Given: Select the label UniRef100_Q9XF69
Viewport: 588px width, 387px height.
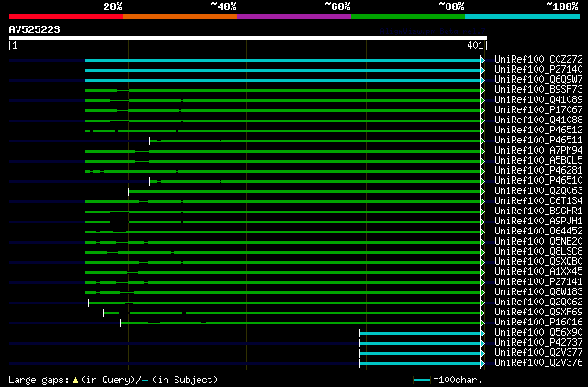Looking at the screenshot, I should [538, 313].
